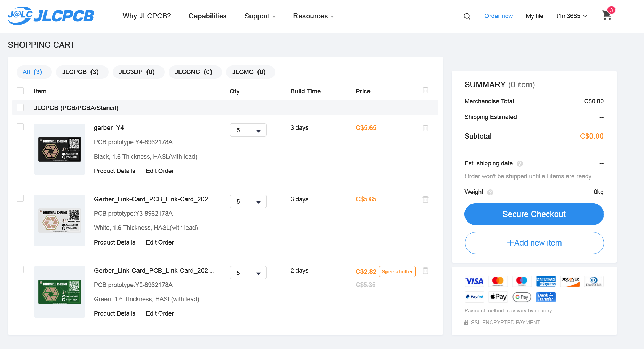Screen dimensions: 644x349
Task: Select the gerber_Y4 item checkbox
Action: [x=20, y=127]
